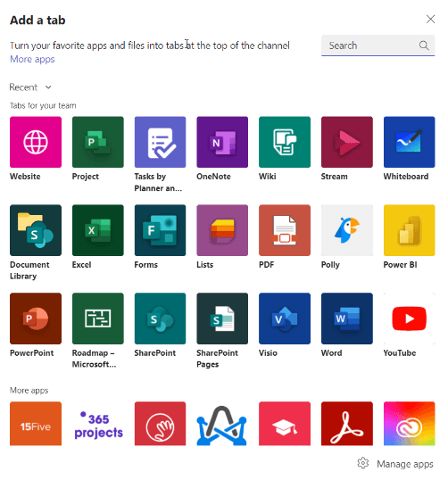
Task: Choose the Word app icon
Action: [347, 319]
